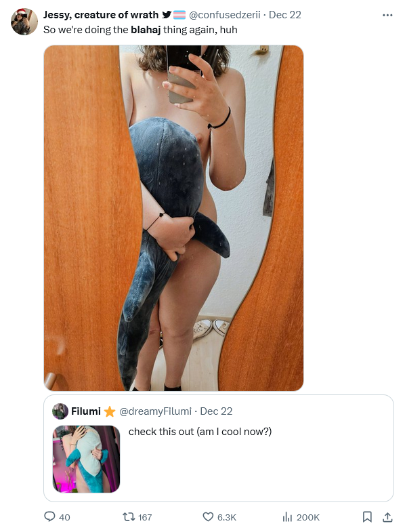405x532 pixels.
Task: Open the quoted tweet thumbnail image
Action: click(x=86, y=459)
